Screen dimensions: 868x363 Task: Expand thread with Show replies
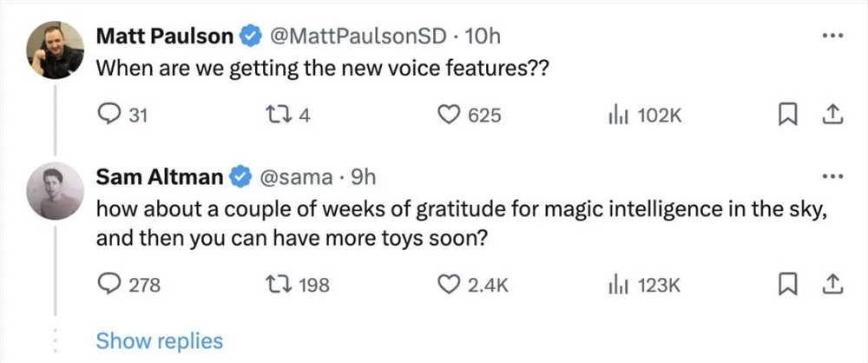click(159, 341)
